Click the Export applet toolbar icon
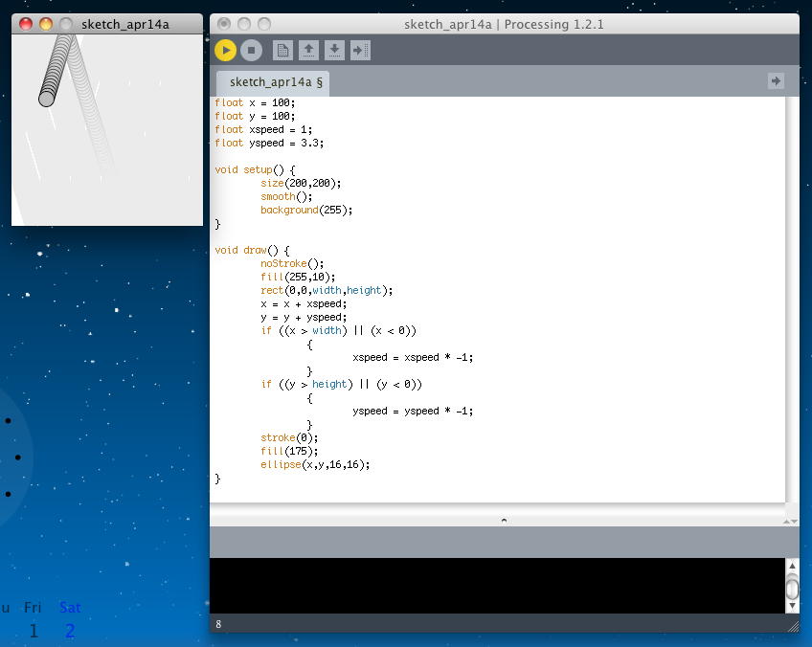 pyautogui.click(x=360, y=50)
